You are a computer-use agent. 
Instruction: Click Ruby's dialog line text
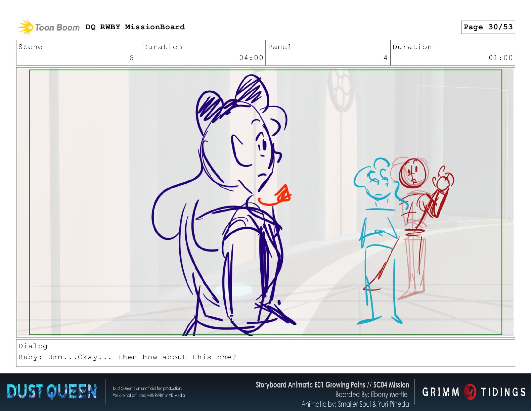[127, 357]
